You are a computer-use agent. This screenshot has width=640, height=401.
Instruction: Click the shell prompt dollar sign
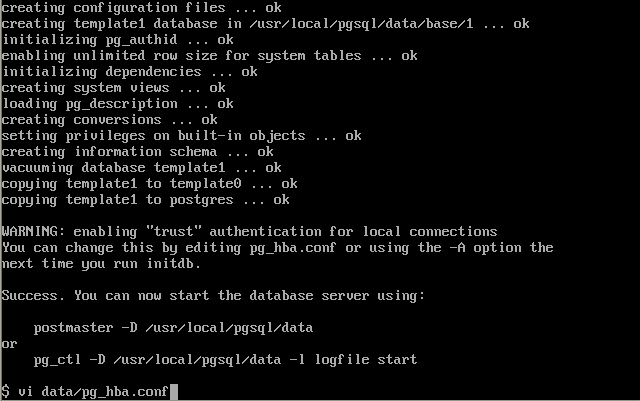tap(5, 392)
